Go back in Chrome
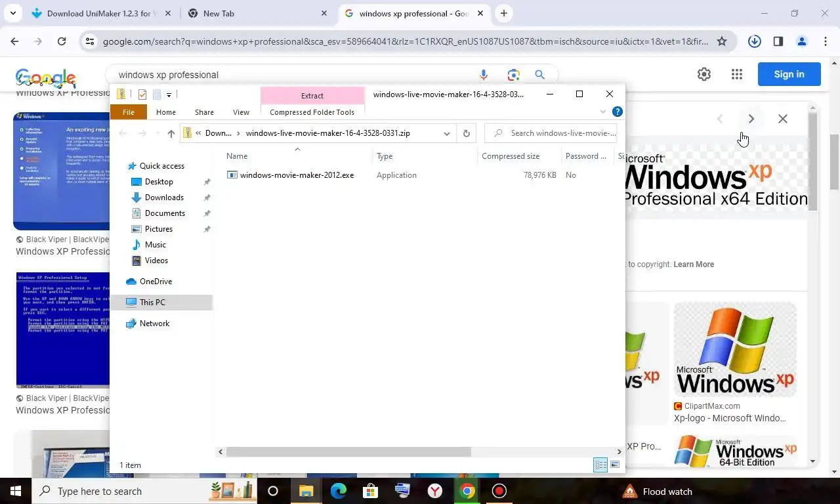 click(x=14, y=41)
